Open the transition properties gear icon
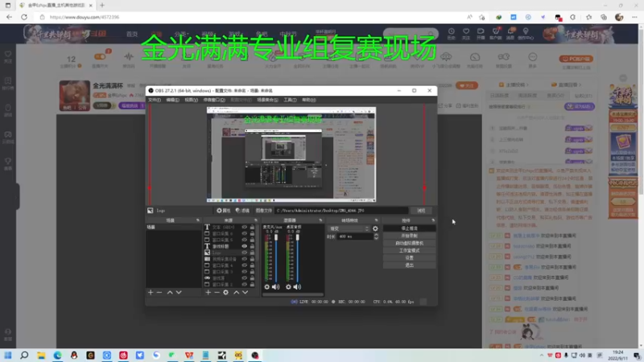The height and width of the screenshot is (362, 644). click(375, 228)
